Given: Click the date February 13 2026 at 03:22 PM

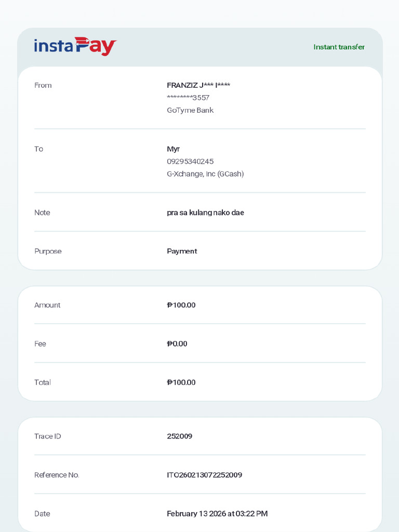Looking at the screenshot, I should [x=217, y=514].
